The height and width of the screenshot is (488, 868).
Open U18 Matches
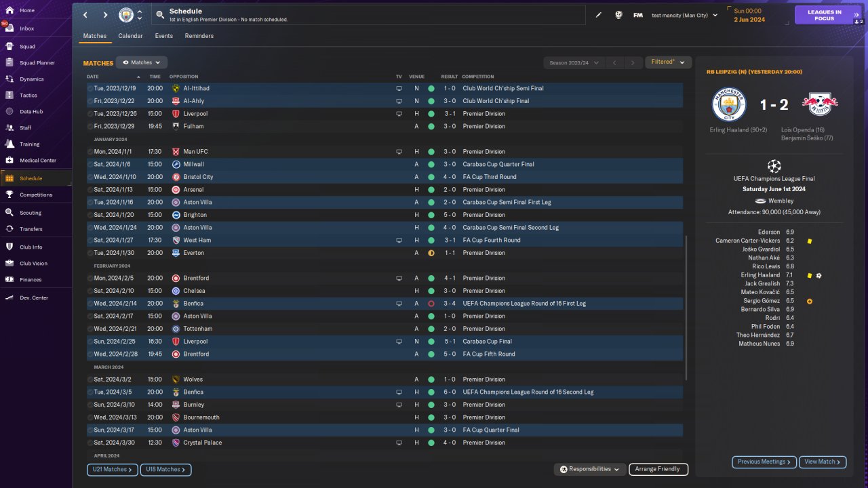(165, 469)
